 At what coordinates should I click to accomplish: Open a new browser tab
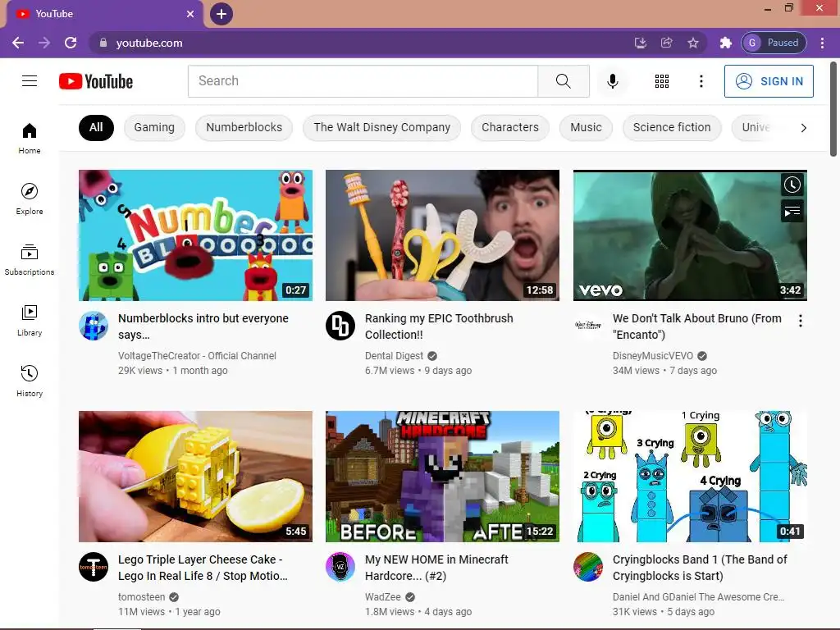point(221,14)
